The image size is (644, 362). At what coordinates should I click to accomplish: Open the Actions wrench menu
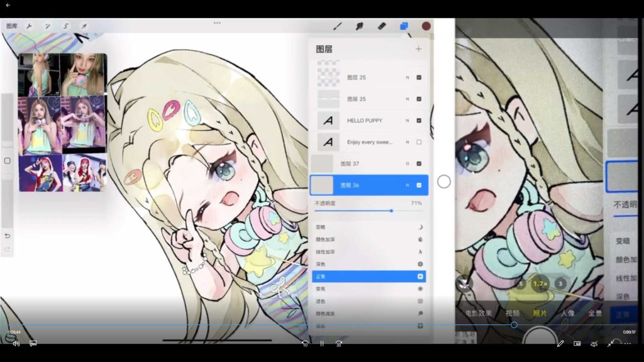click(x=29, y=26)
